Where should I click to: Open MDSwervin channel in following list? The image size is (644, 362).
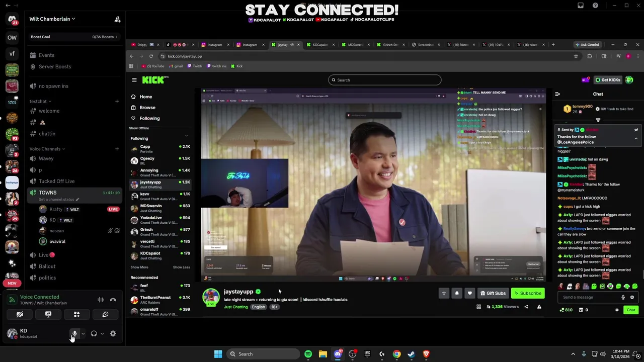[x=160, y=208]
